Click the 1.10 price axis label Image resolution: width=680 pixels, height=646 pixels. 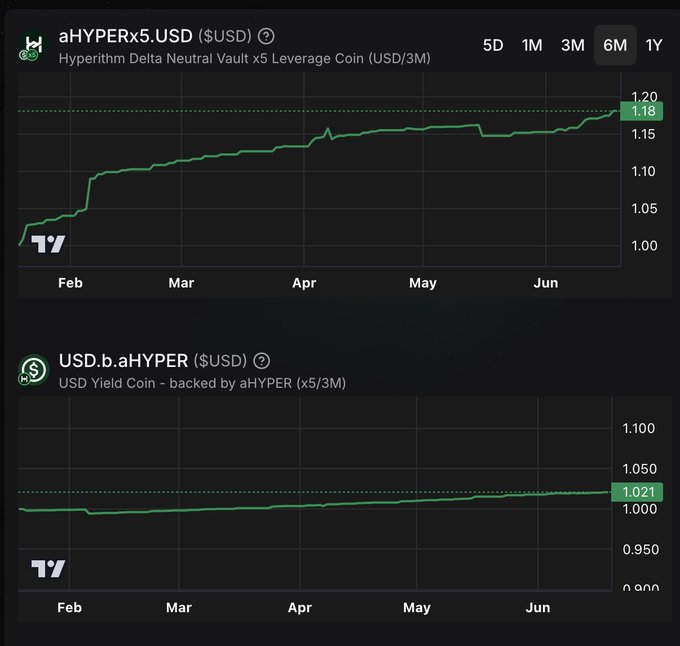(643, 171)
